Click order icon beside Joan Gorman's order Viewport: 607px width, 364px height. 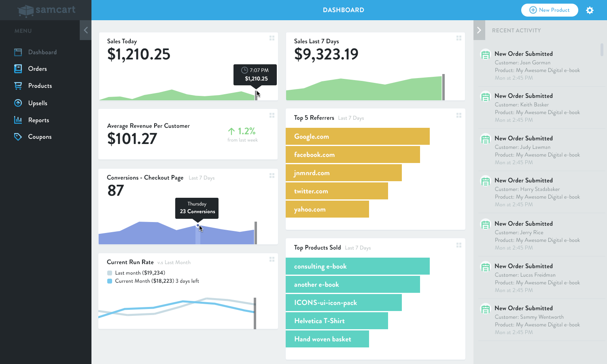[x=485, y=54]
